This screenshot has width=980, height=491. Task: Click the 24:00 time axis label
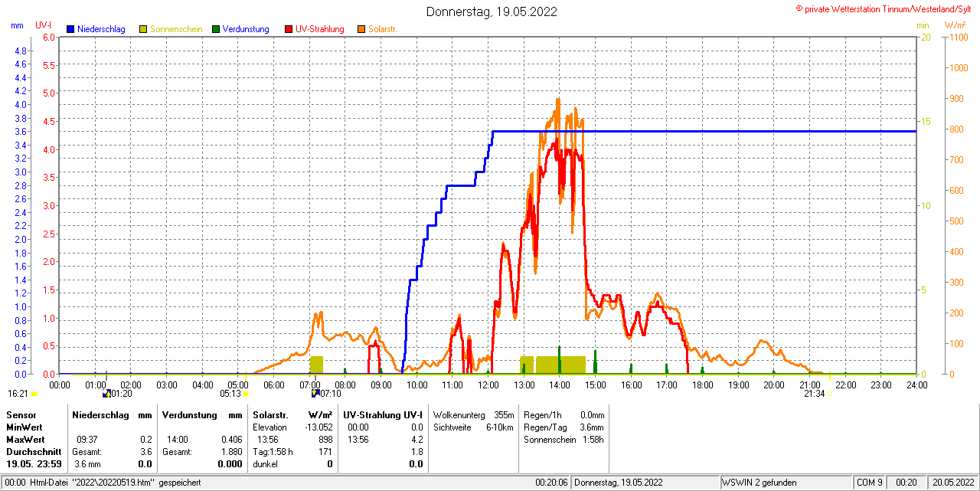916,385
